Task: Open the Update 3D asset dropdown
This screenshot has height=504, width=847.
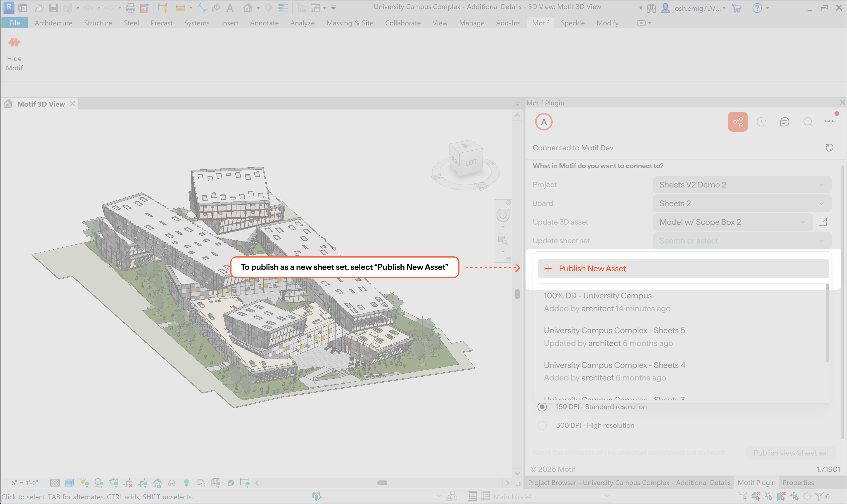Action: pyautogui.click(x=732, y=222)
